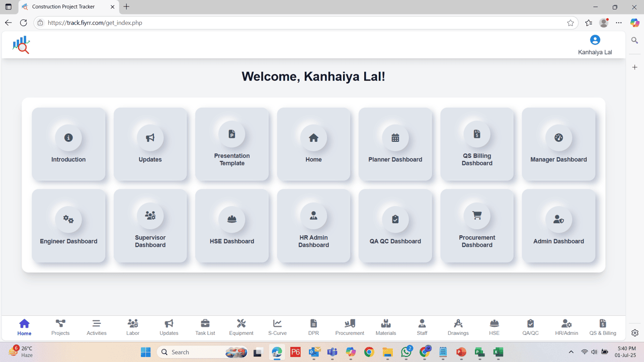Click the Labor icon
644x362 pixels.
point(133,327)
